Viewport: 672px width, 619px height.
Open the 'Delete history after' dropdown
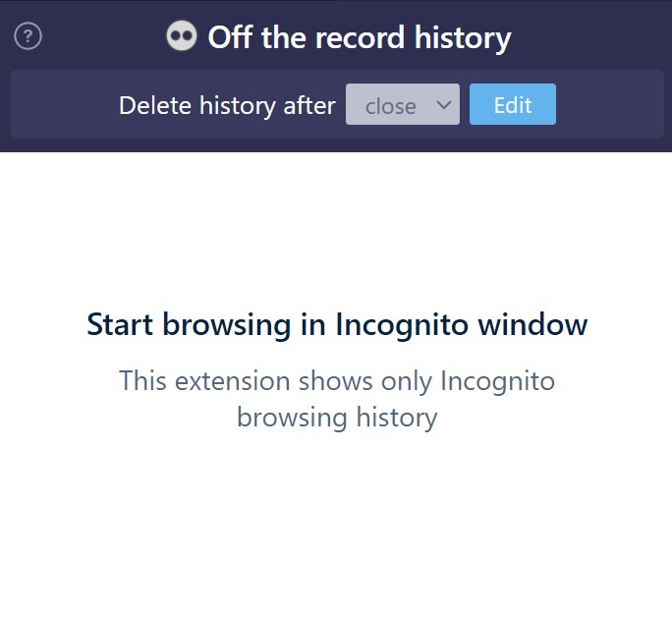click(402, 105)
